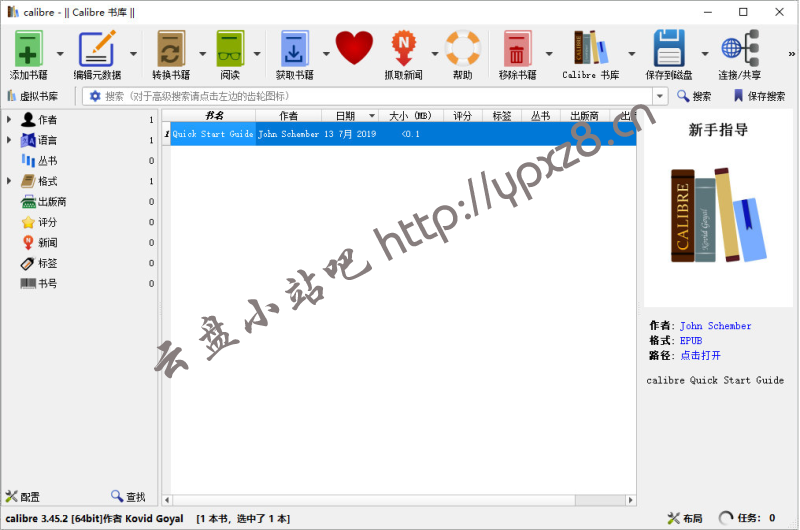Click the 添加书籍 add books icon
The height and width of the screenshot is (530, 800).
[28, 48]
